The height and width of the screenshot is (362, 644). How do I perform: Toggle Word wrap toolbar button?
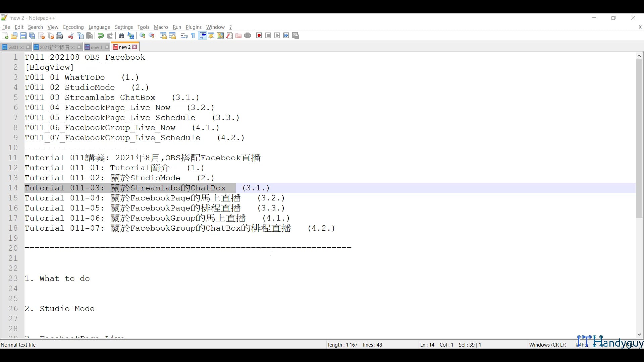pyautogui.click(x=184, y=36)
